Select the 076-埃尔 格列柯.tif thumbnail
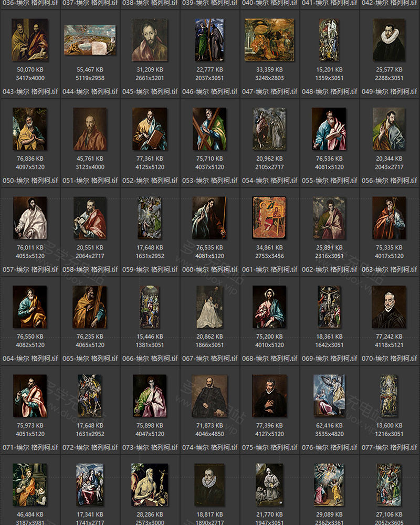The height and width of the screenshot is (525, 420). [329, 396]
